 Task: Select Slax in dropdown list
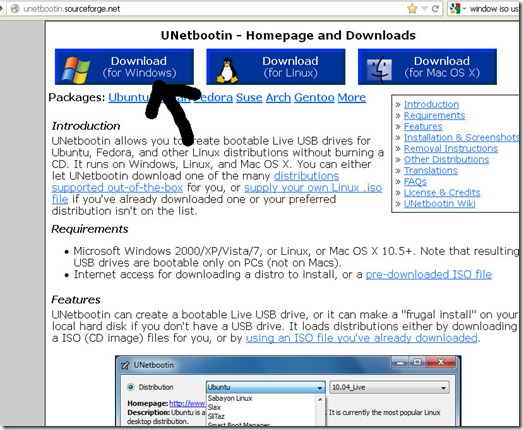[x=214, y=407]
